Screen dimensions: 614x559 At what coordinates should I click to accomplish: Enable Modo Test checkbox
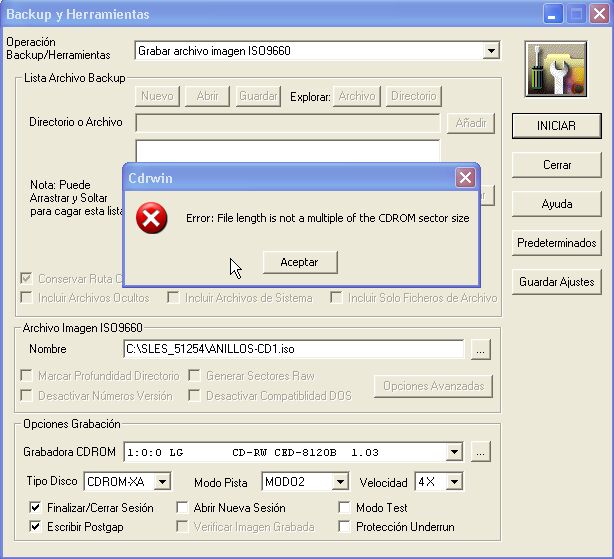pyautogui.click(x=344, y=508)
